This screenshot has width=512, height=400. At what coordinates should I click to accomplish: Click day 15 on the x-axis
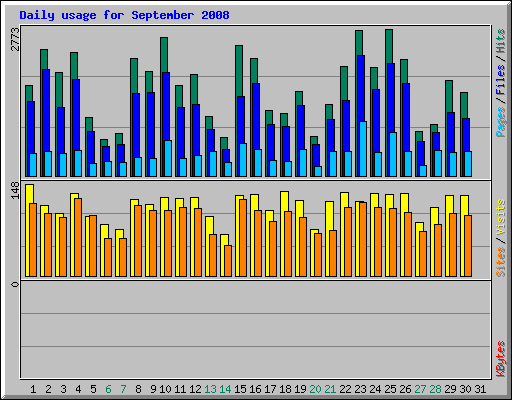click(240, 389)
